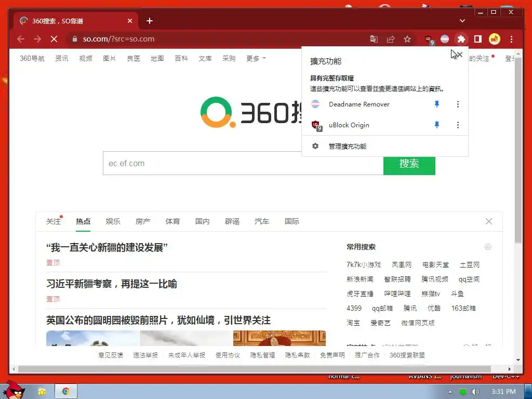The height and width of the screenshot is (399, 532).
Task: Open uBlock Origin from the toolbar
Action: pos(429,39)
